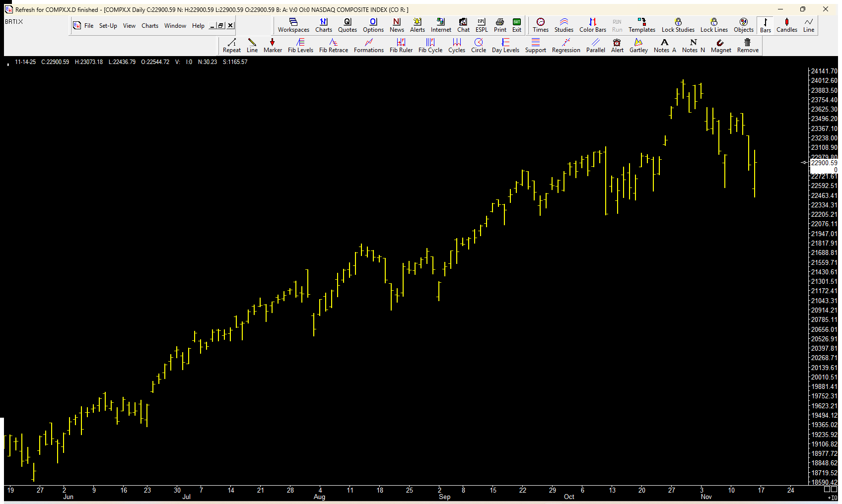Open the File menu
Viewport: 842px width, 504px height.
tap(88, 26)
